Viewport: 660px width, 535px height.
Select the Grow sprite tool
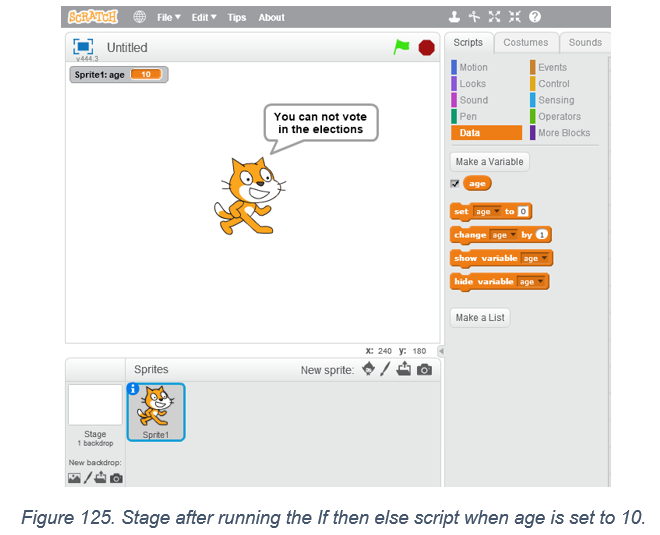pyautogui.click(x=495, y=17)
